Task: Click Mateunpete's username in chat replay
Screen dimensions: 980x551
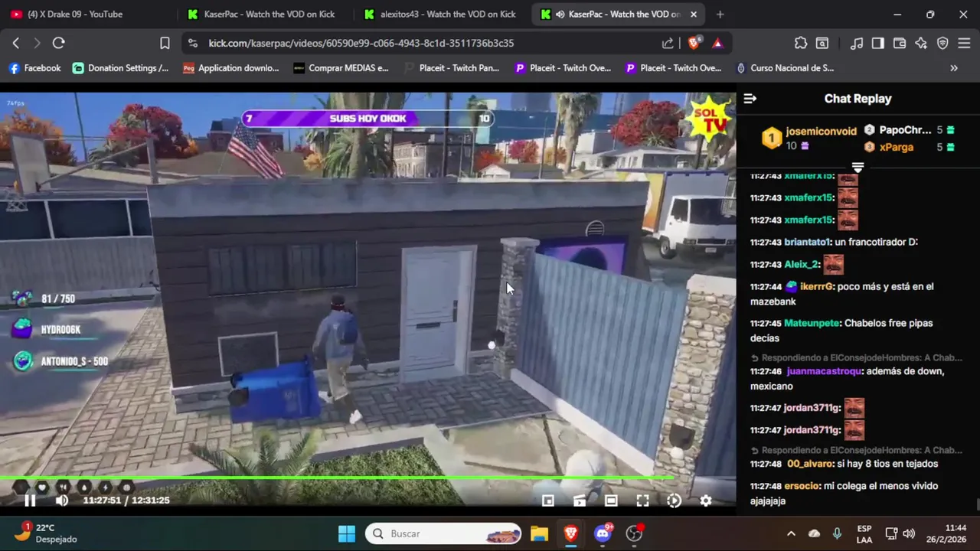Action: [812, 323]
